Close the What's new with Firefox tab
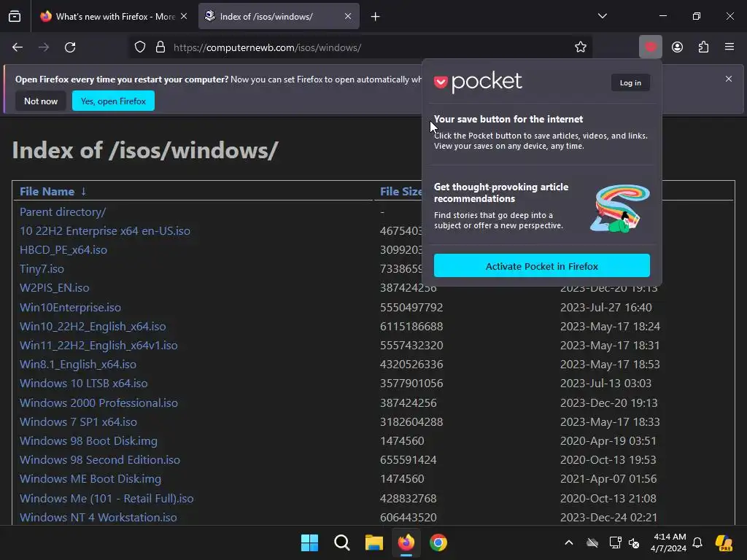747x560 pixels. point(183,16)
